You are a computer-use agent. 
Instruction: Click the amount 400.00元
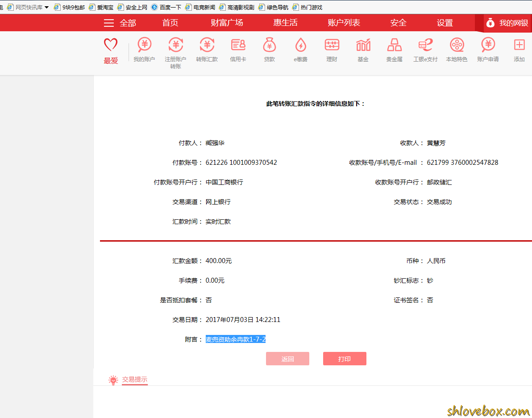click(219, 261)
